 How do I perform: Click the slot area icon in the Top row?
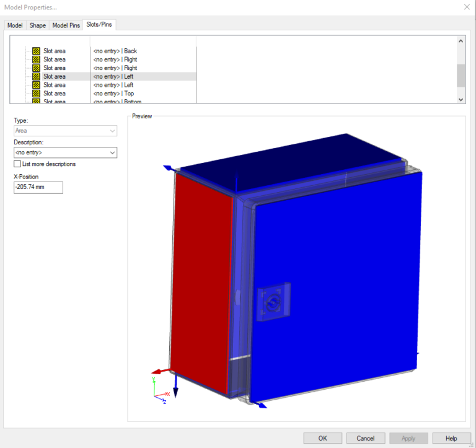(37, 93)
